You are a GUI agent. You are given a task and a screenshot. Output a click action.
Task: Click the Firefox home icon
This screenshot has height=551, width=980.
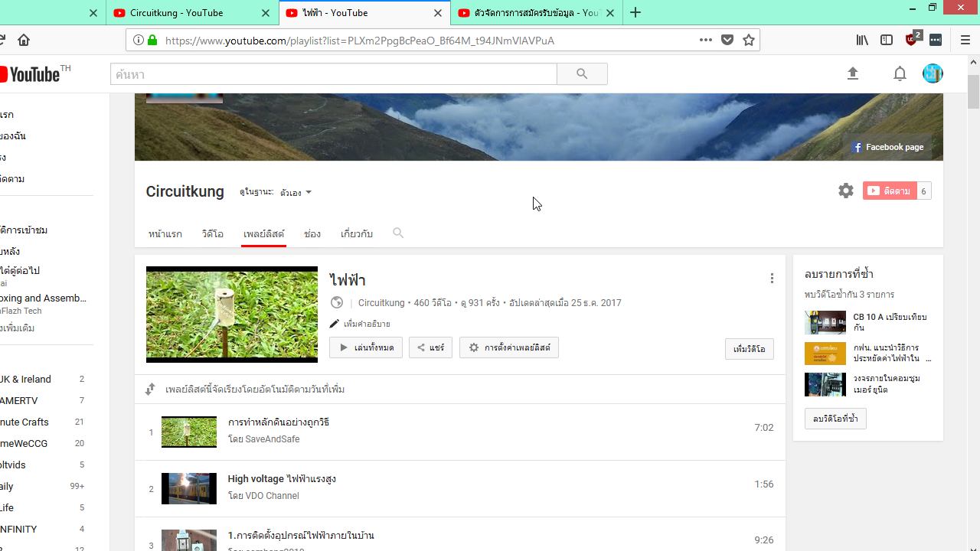(24, 40)
